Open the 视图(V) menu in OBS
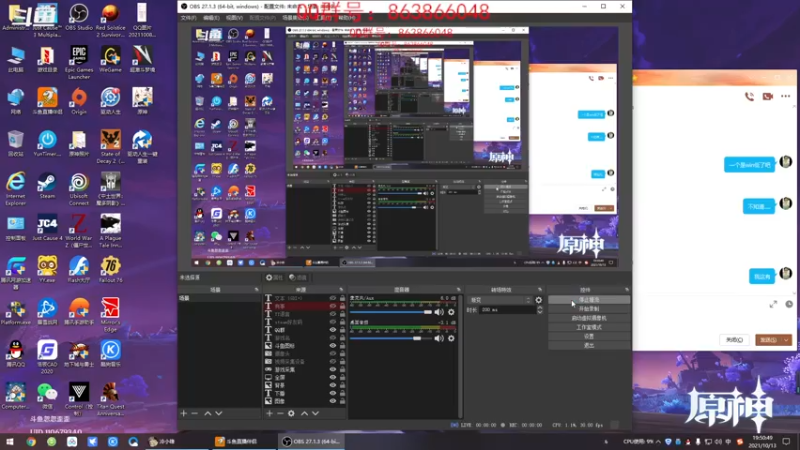Image resolution: width=800 pixels, height=450 pixels. click(x=234, y=18)
